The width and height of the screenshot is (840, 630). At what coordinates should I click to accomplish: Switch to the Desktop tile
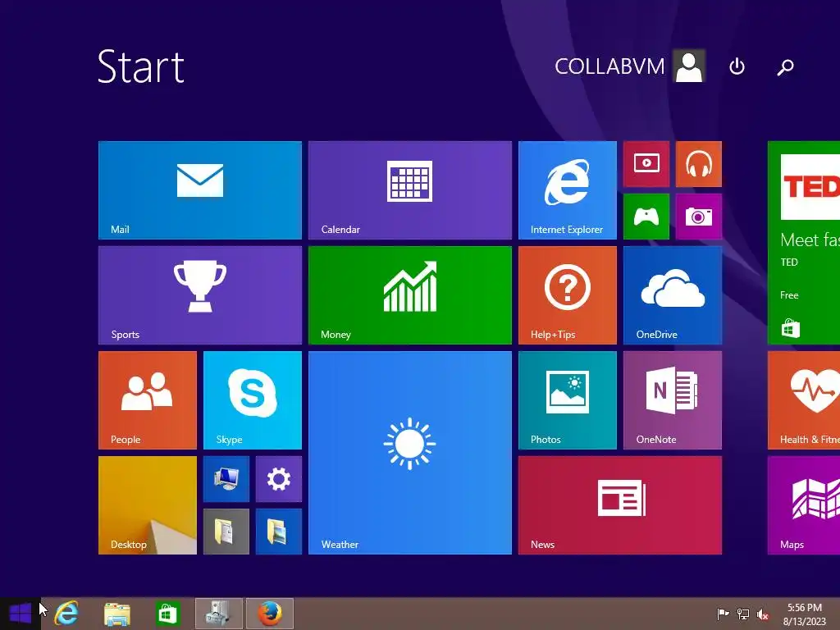[148, 505]
